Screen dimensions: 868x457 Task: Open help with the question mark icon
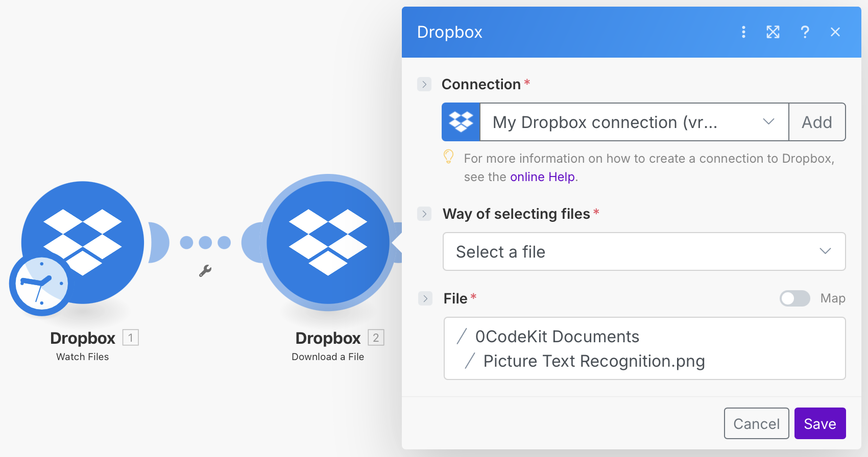coord(805,32)
